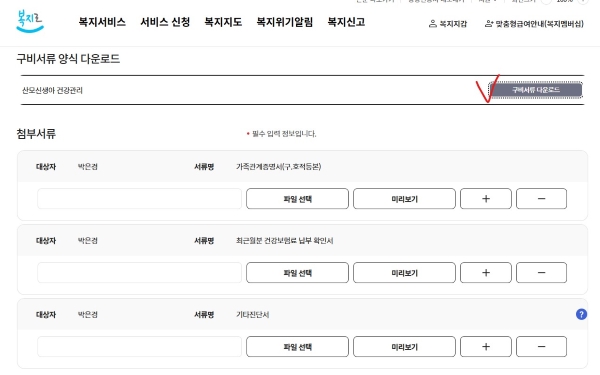Open 복지지갑 link in header
The width and height of the screenshot is (600, 375).
coord(448,24)
